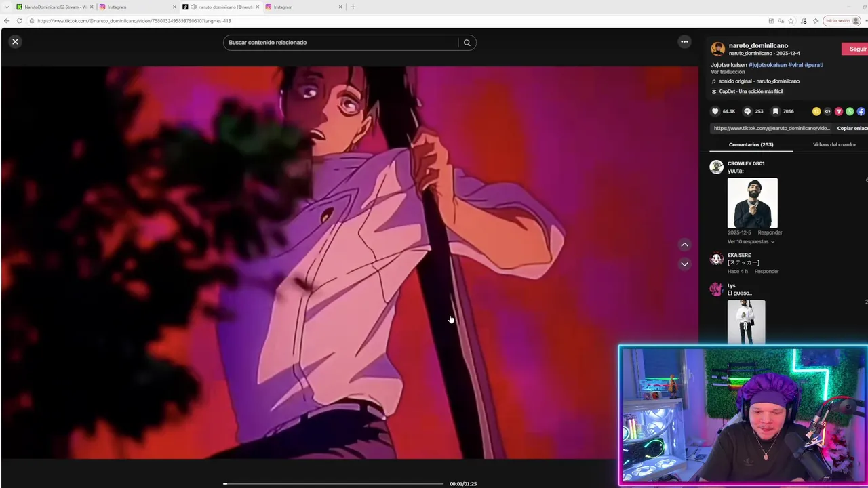Click the search magnifier icon in TikTok
Screen dimensions: 868x488
pos(467,43)
